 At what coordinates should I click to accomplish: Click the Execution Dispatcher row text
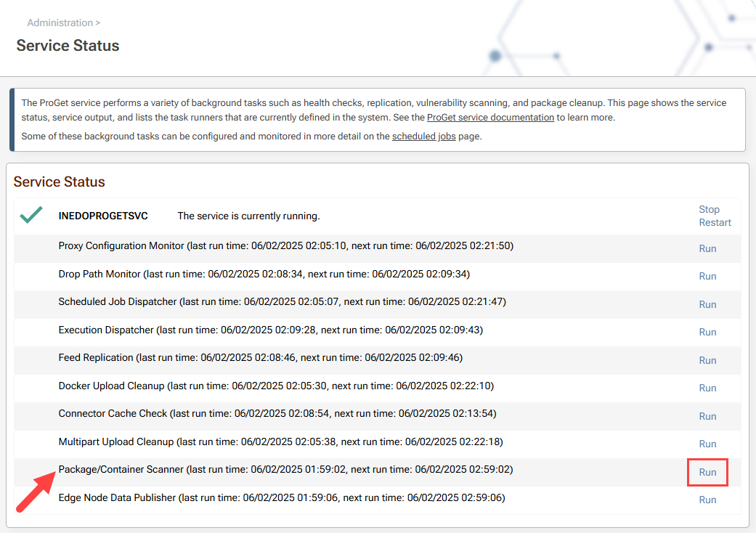tap(270, 330)
